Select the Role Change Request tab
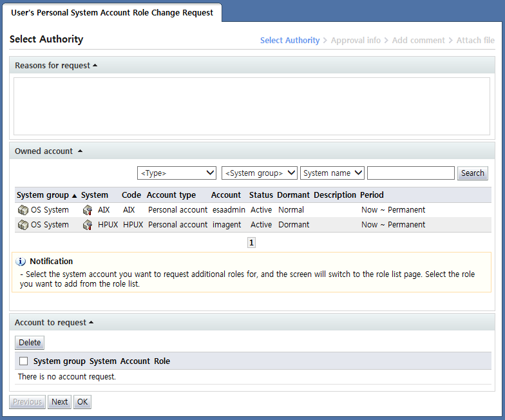 click(112, 12)
